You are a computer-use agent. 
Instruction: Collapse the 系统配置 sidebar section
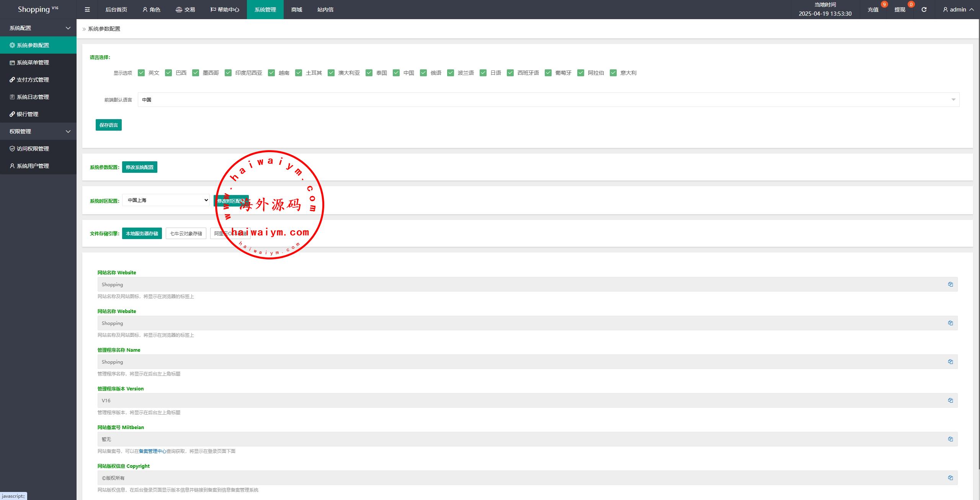click(38, 28)
